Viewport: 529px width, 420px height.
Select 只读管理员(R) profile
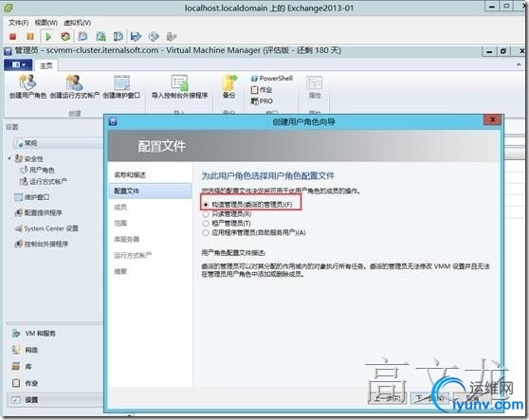(x=227, y=214)
